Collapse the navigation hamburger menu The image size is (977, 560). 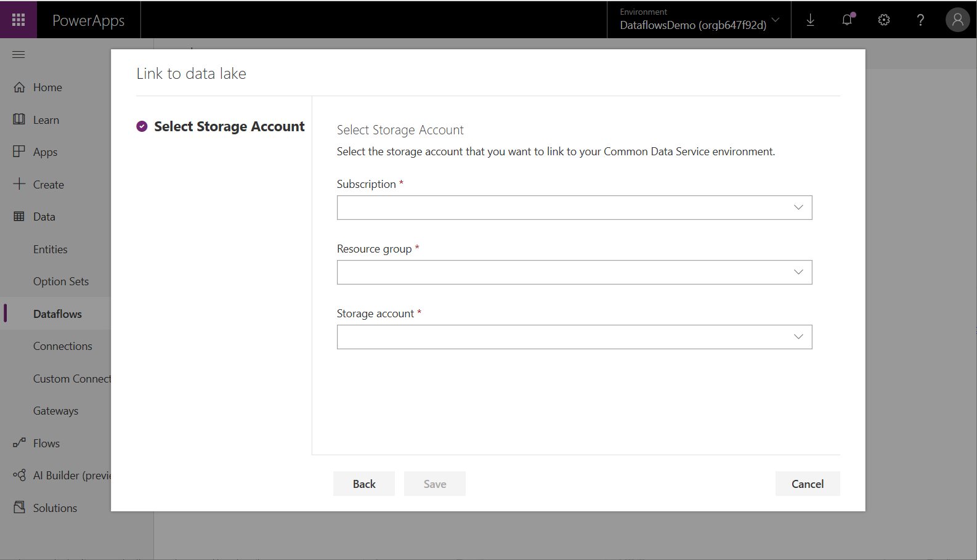click(x=18, y=55)
